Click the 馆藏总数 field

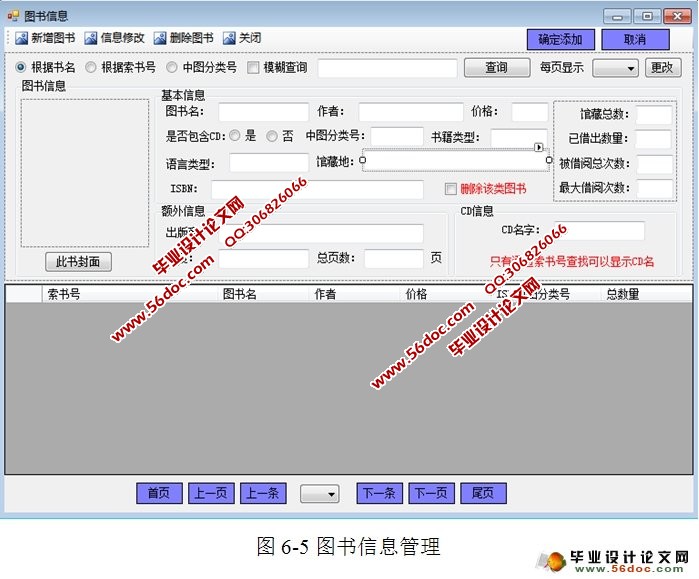(x=654, y=115)
